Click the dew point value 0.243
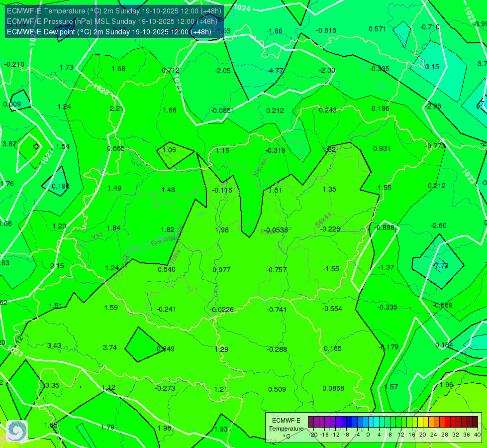The height and width of the screenshot is (448, 487). pos(328,110)
